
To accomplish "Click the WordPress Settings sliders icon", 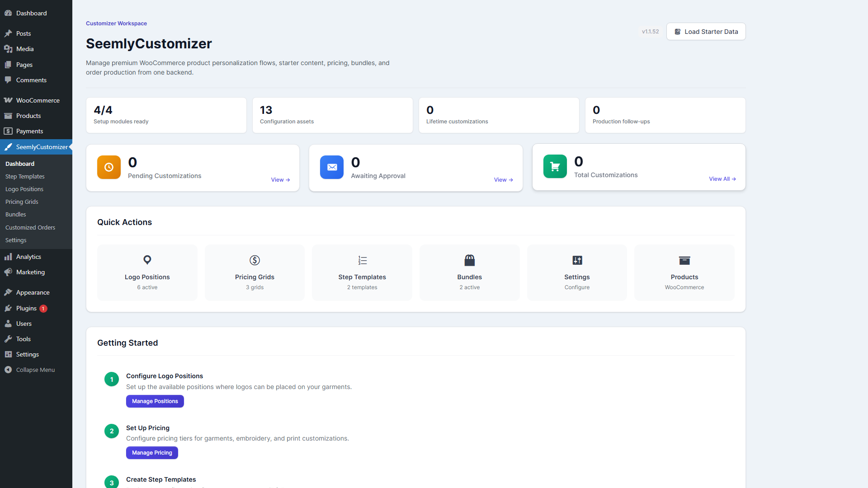I will [x=8, y=354].
